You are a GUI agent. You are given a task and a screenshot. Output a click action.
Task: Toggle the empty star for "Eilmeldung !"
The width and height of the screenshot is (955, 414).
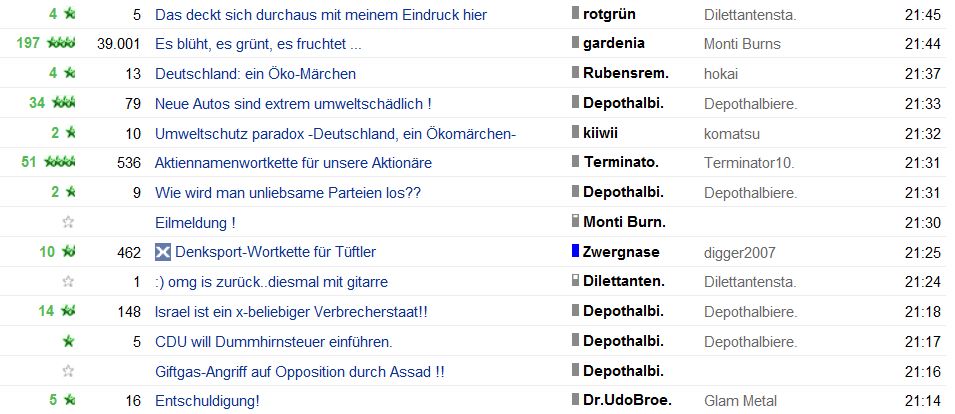pos(68,223)
